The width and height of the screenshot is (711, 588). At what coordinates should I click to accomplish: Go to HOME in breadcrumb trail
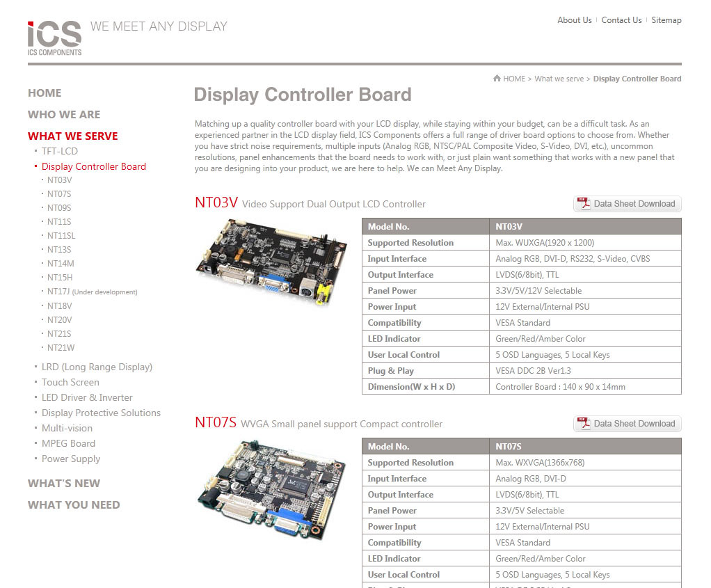coord(513,79)
